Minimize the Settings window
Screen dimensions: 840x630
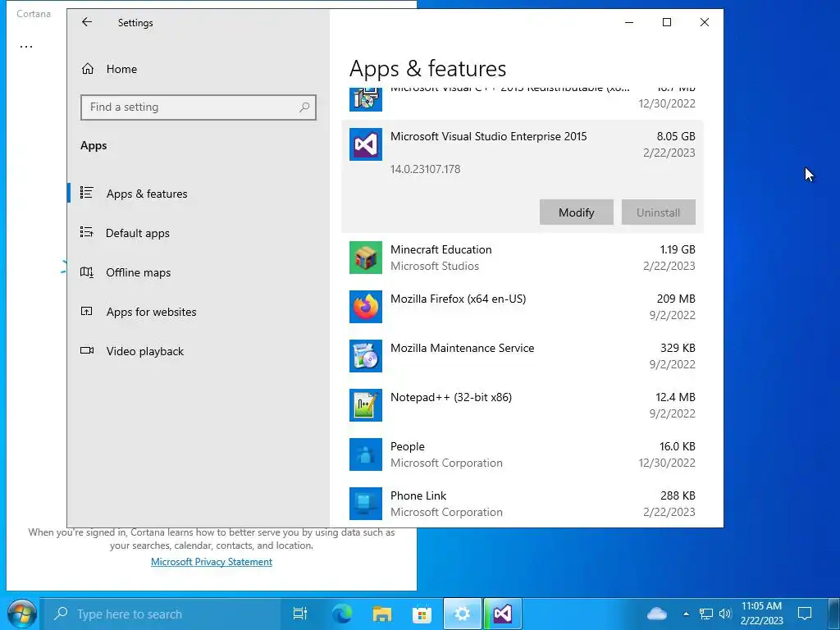(x=629, y=22)
